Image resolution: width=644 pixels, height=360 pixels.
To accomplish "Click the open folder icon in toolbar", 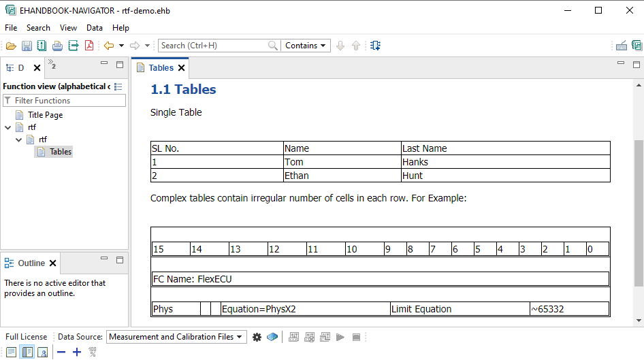I will point(10,46).
